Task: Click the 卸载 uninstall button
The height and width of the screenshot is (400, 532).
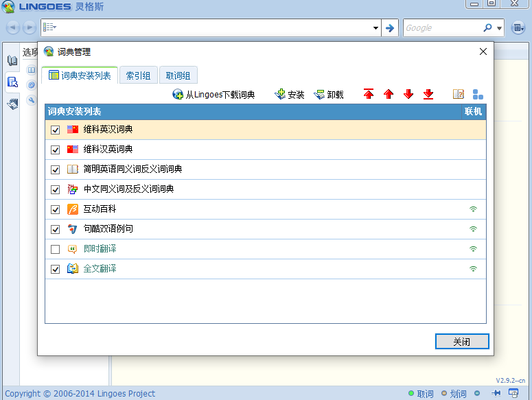Action: coord(329,94)
